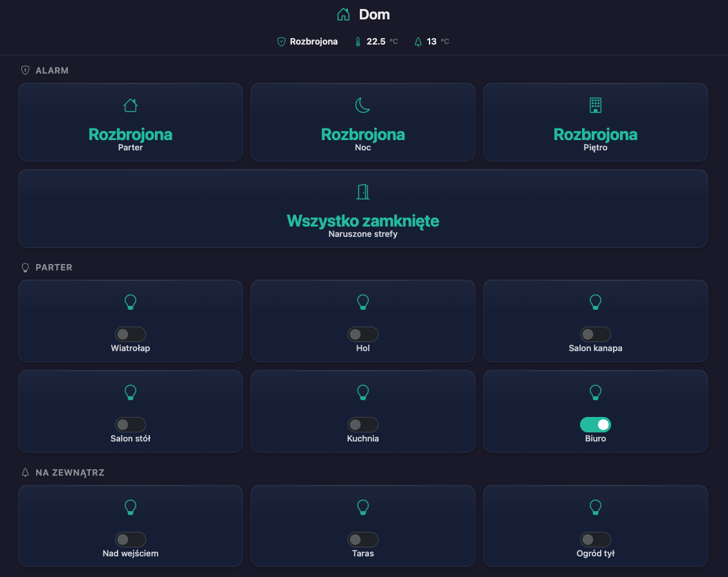Click Rozbrojona text on Piętro card

(595, 134)
